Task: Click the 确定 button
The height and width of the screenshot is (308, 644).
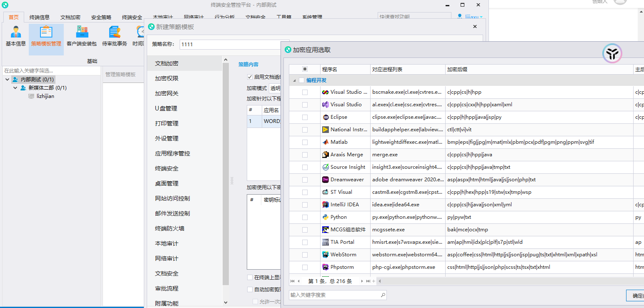Action: tap(636, 295)
